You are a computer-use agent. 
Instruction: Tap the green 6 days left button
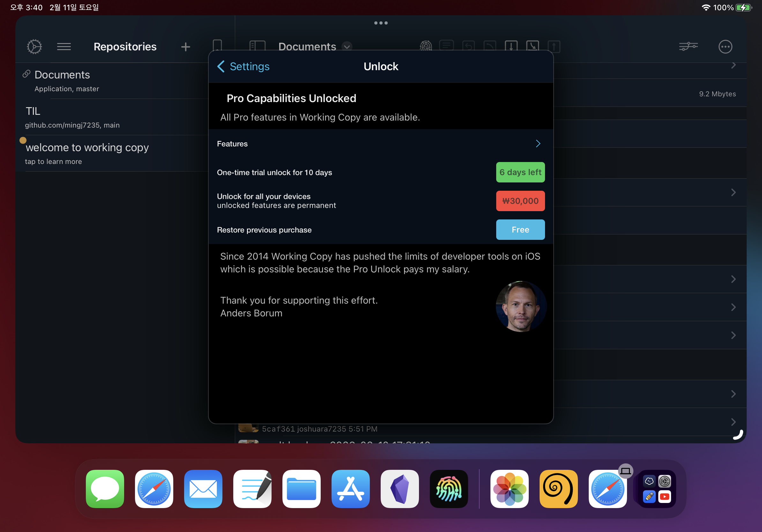pyautogui.click(x=520, y=172)
